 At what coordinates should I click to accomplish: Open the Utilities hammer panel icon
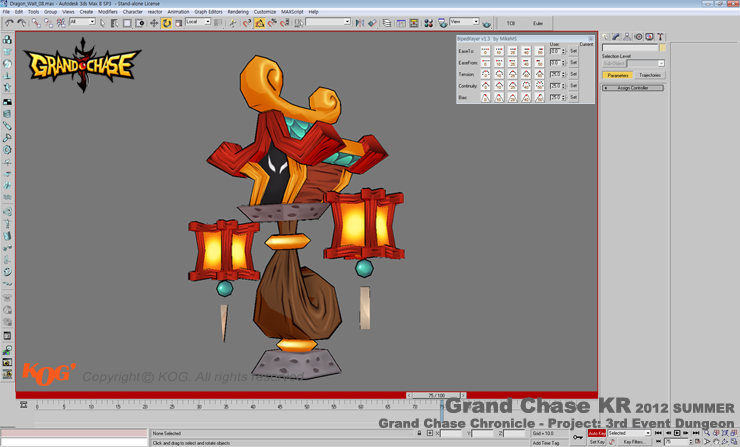pyautogui.click(x=660, y=37)
